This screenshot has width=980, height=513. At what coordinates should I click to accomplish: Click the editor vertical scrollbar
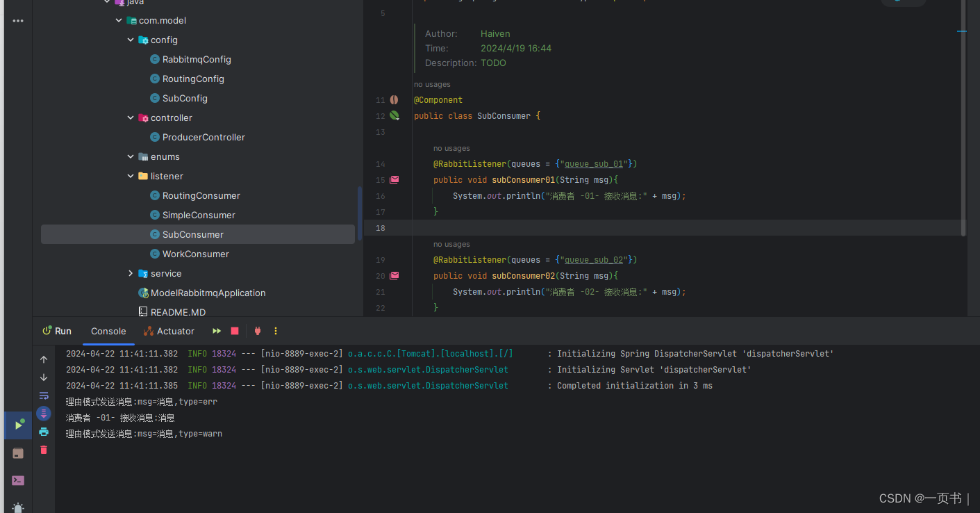click(963, 118)
